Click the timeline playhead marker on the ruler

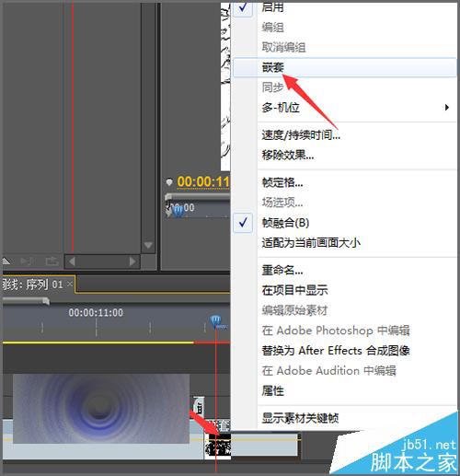(216, 321)
